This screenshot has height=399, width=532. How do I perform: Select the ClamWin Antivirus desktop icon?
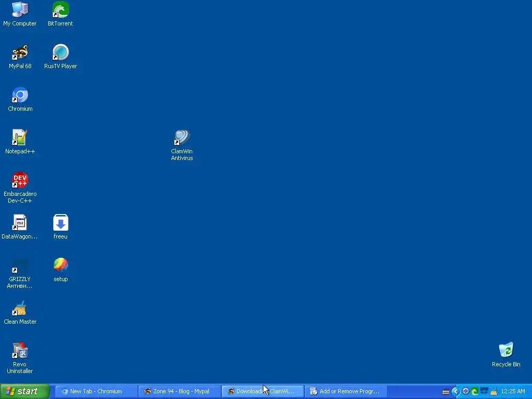pyautogui.click(x=182, y=145)
